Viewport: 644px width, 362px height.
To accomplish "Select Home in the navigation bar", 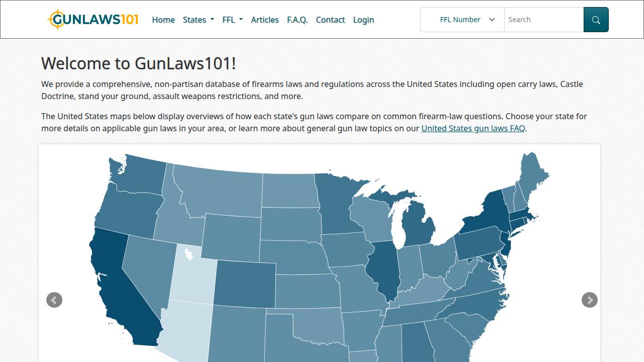I will click(x=163, y=20).
